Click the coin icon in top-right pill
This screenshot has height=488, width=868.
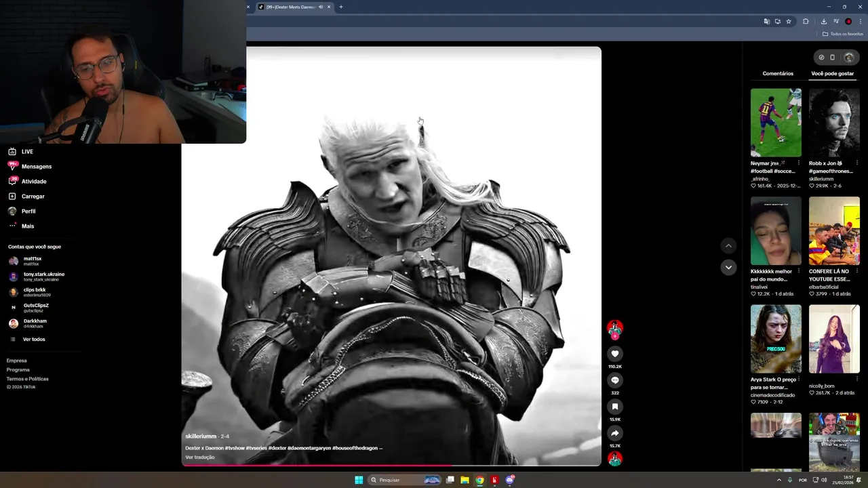pos(821,58)
